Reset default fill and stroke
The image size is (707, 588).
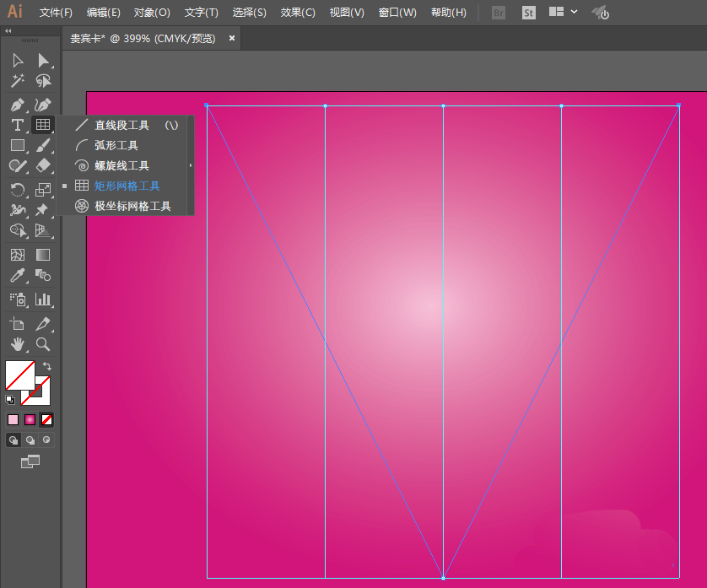[10, 400]
